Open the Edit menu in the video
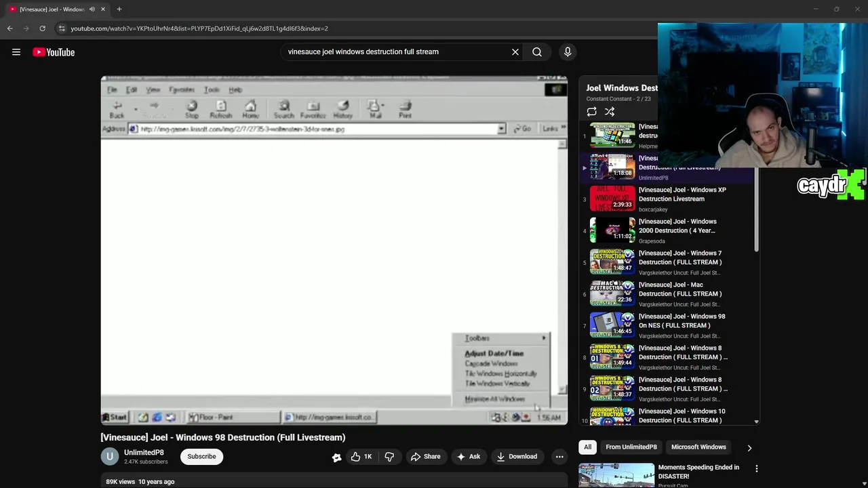 [x=132, y=89]
